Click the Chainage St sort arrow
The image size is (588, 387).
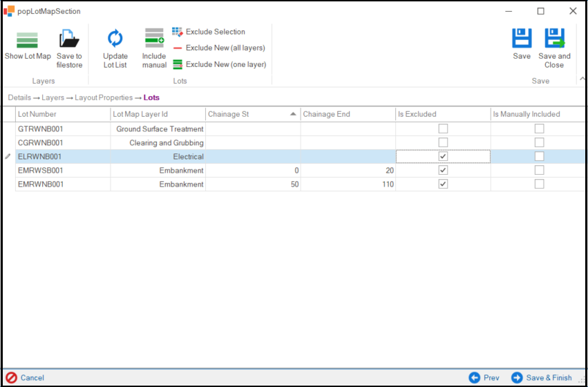point(293,114)
